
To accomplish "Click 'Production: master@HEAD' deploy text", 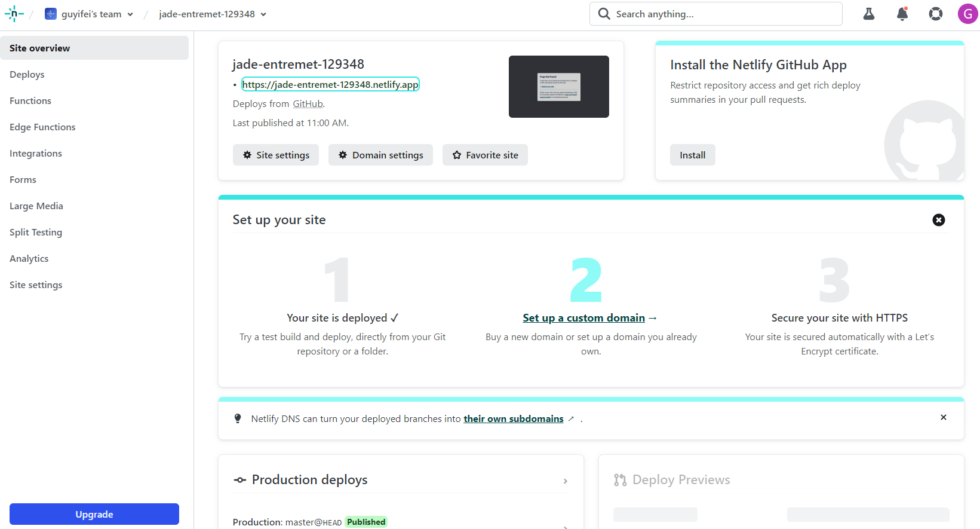I will (287, 522).
